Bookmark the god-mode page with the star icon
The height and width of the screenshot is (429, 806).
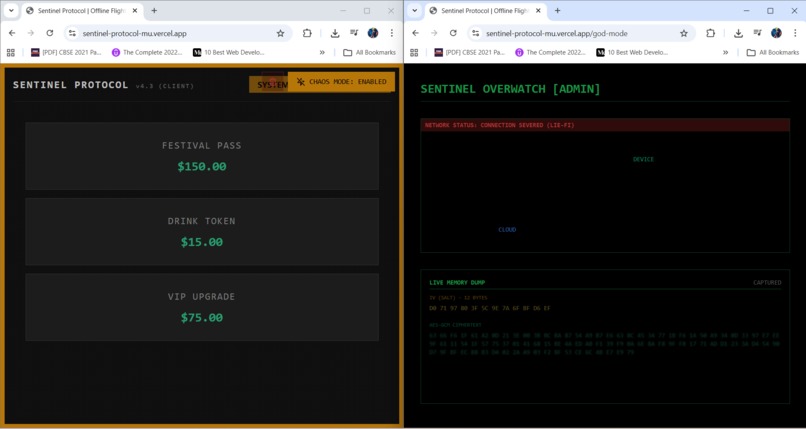coord(684,33)
